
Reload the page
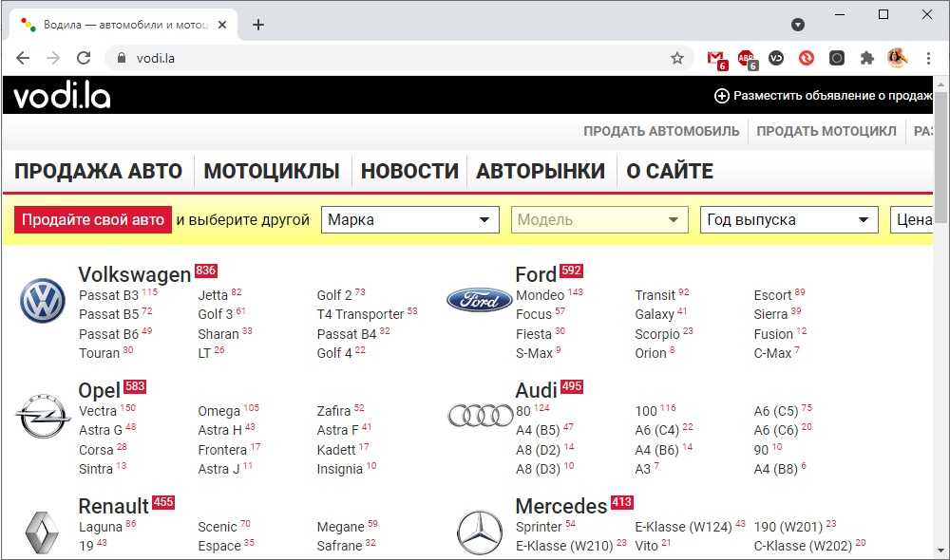pos(84,58)
